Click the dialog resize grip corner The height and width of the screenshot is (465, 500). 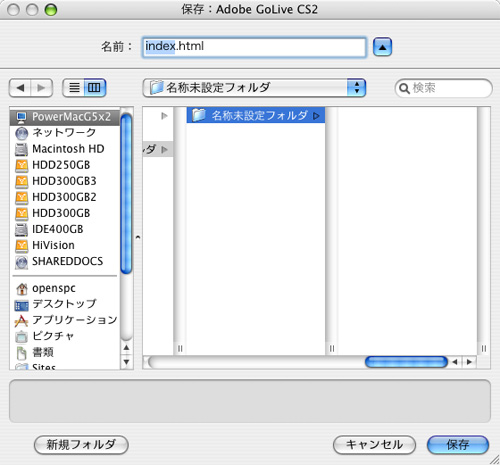point(494,460)
